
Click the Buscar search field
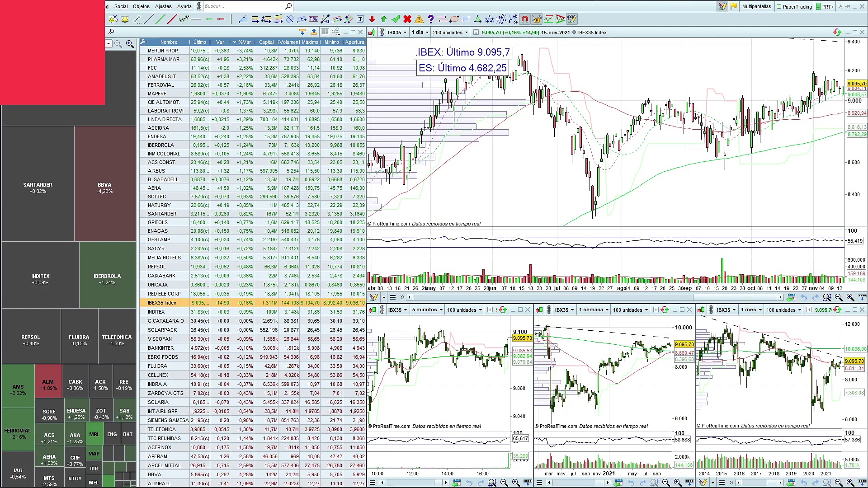[244, 6]
